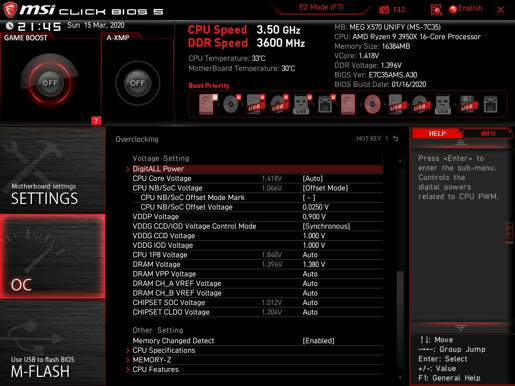Toggle the GAME BOOST knob

pyautogui.click(x=50, y=83)
